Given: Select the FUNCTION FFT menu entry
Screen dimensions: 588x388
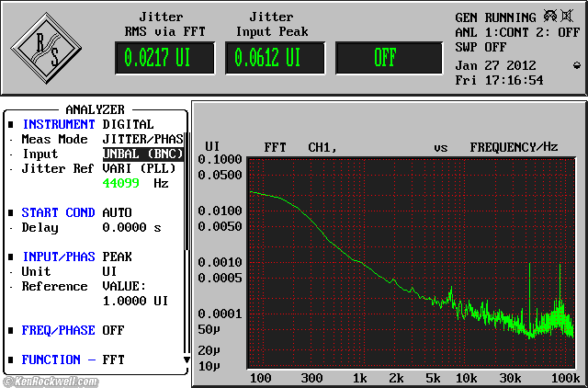Looking at the screenshot, I should [113, 359].
